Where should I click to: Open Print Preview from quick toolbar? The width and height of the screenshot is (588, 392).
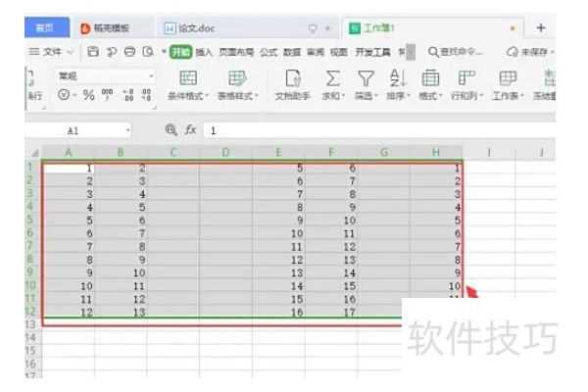click(x=149, y=51)
